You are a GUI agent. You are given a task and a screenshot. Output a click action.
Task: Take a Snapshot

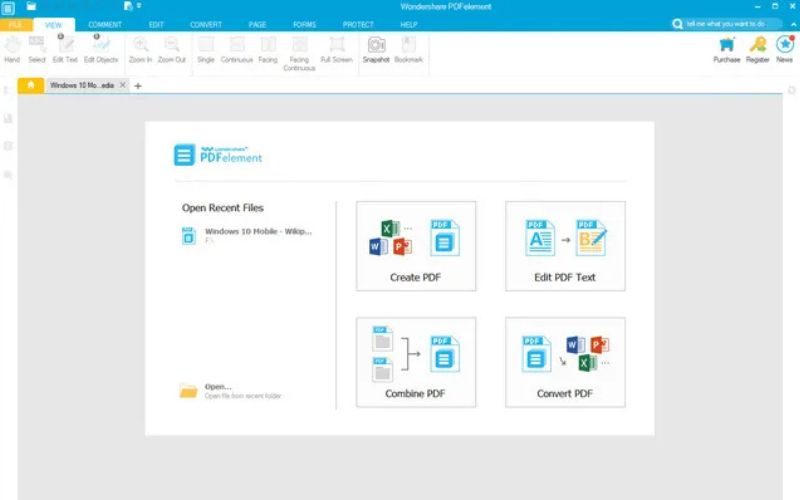coord(376,50)
